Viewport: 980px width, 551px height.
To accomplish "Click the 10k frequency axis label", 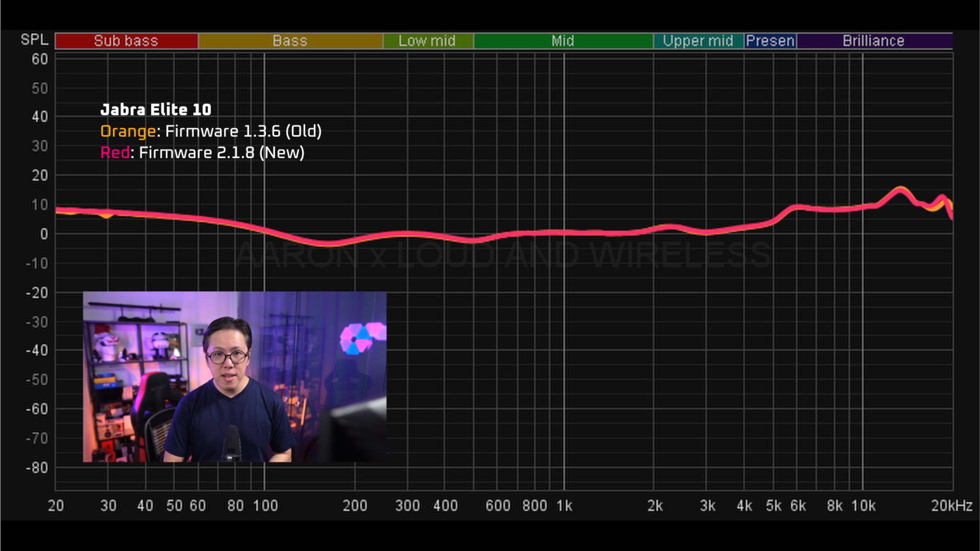I will tap(864, 506).
